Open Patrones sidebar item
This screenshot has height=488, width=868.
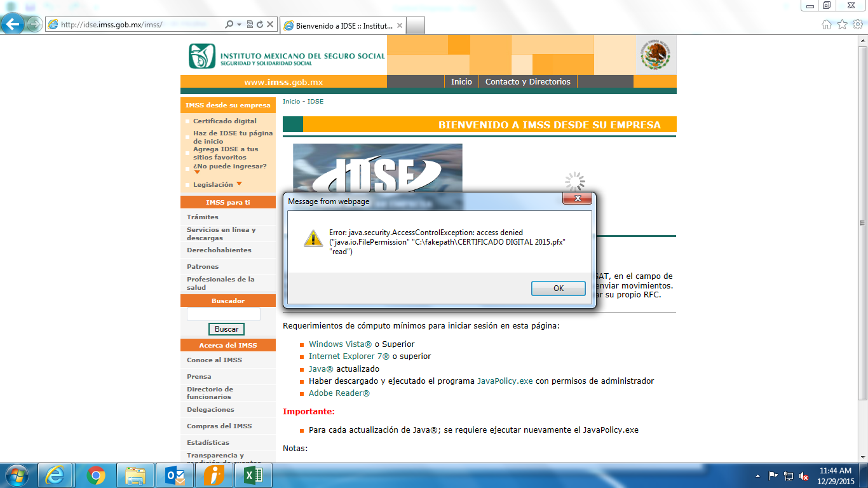[203, 266]
